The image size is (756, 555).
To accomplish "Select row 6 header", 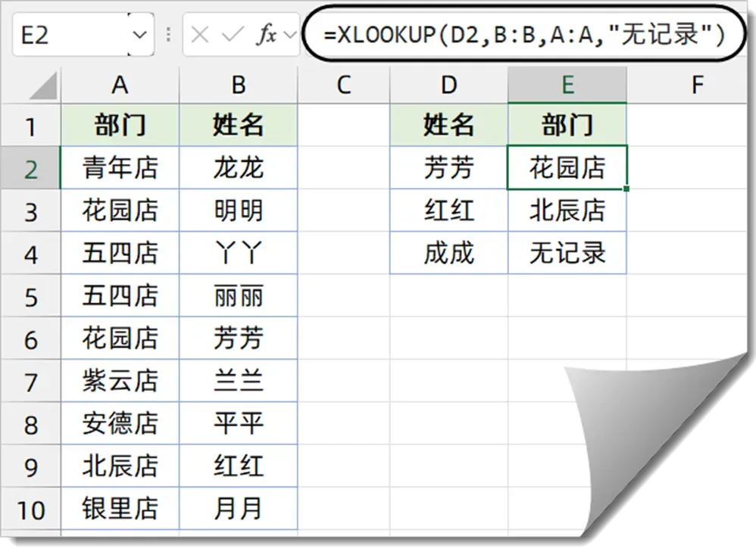I will coord(31,338).
